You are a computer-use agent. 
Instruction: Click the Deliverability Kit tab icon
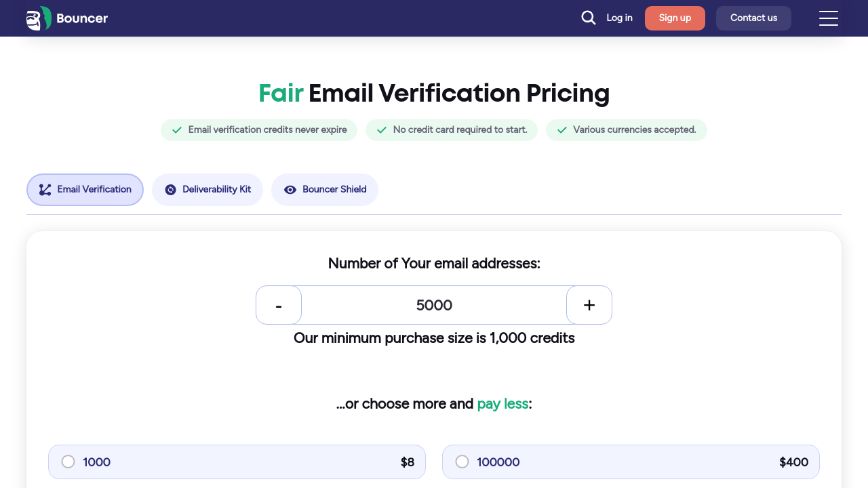[171, 190]
